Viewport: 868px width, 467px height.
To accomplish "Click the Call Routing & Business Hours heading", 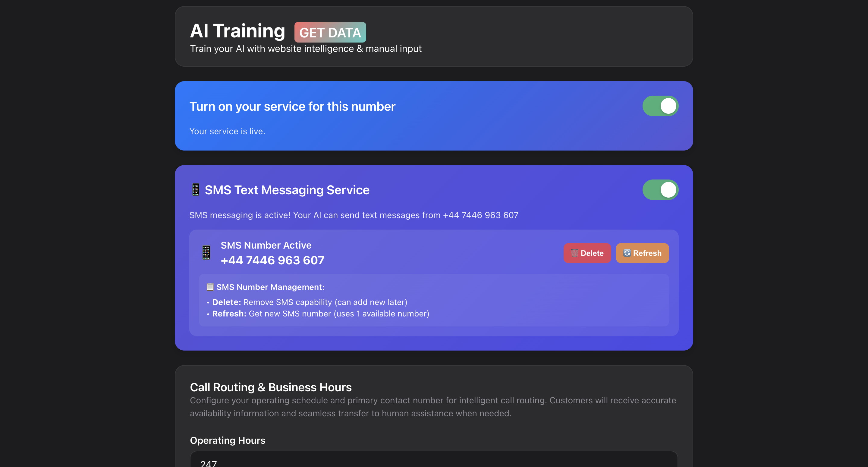I will pyautogui.click(x=271, y=387).
